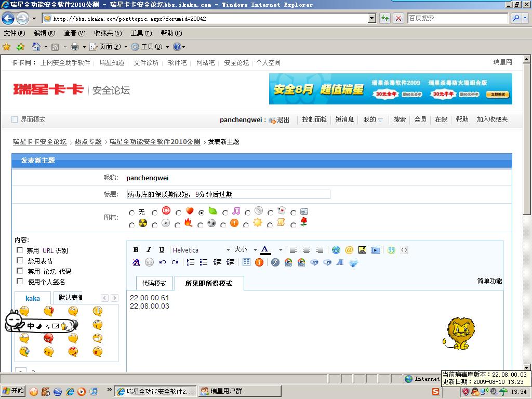Select music note topic icon radio
Screen dimensions: 532x399
coord(225,212)
